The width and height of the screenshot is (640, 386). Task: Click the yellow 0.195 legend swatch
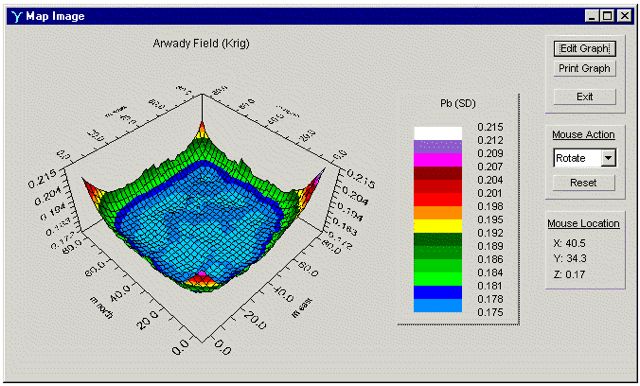438,226
